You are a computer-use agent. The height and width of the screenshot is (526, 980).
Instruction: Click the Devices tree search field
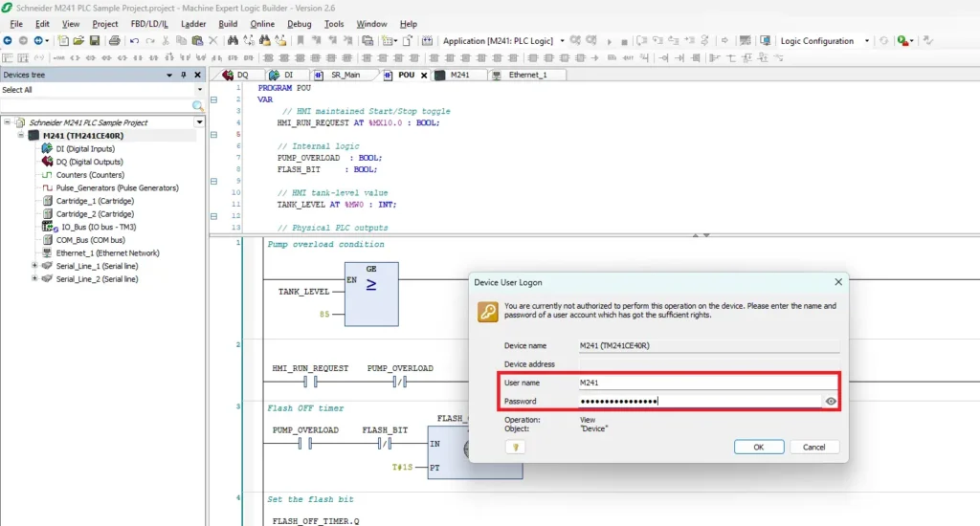[97, 106]
